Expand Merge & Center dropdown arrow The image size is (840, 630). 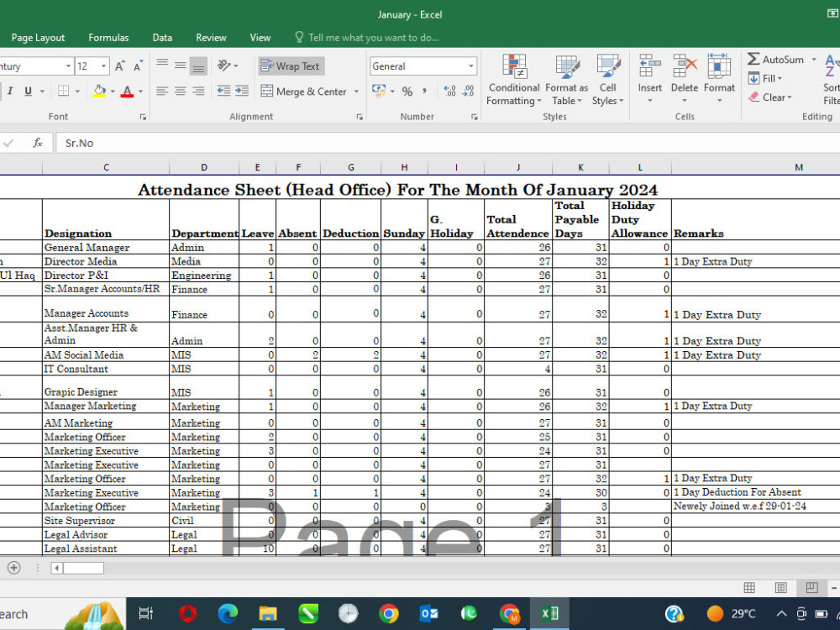click(x=356, y=92)
